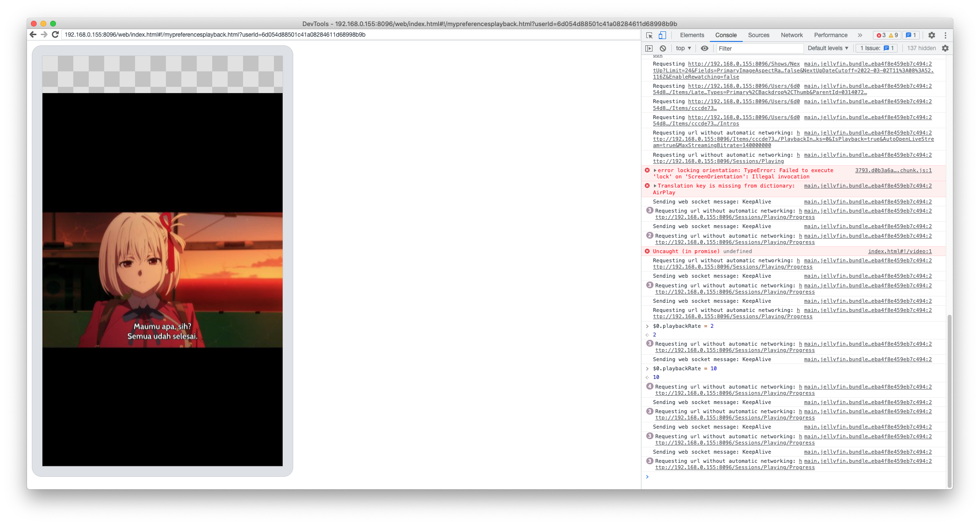Click the red 3-errors counter badge
980x525 pixels.
pos(882,35)
